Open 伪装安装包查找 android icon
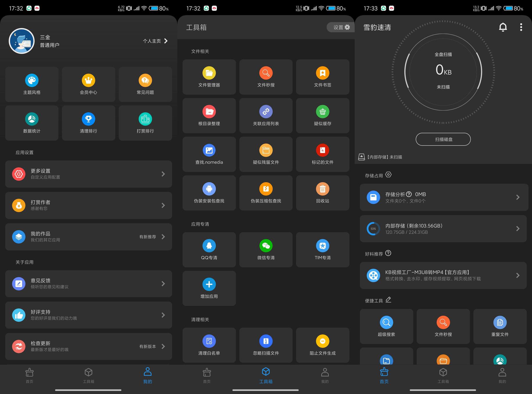The width and height of the screenshot is (532, 394). point(209,189)
